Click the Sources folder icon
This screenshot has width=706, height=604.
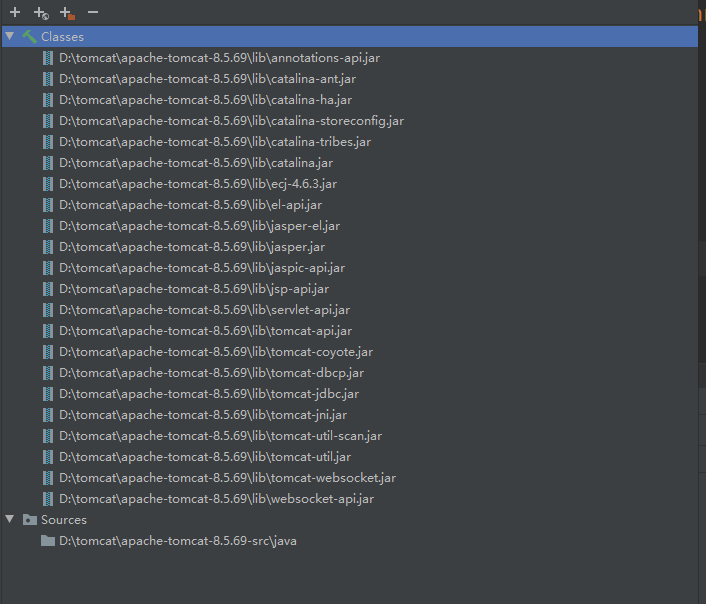(x=30, y=520)
